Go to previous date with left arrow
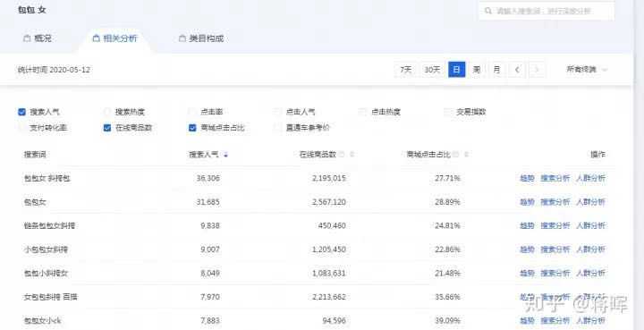 (x=517, y=70)
